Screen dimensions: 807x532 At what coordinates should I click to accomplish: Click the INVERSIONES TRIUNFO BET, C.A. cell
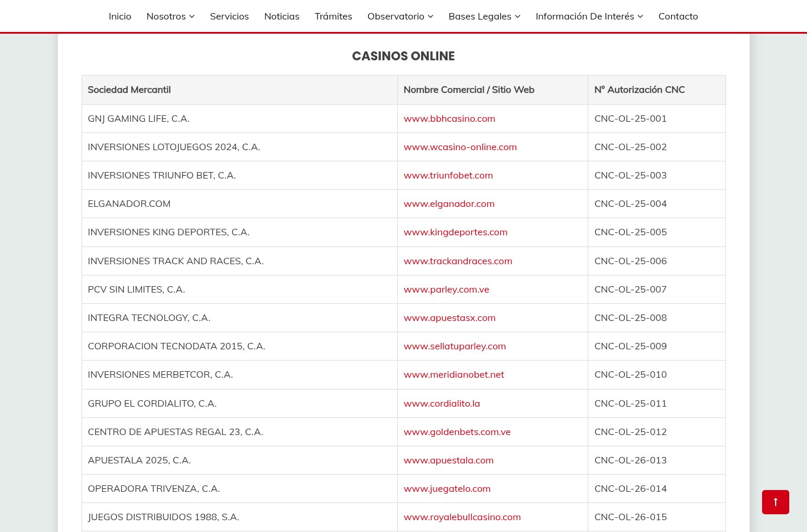point(239,175)
